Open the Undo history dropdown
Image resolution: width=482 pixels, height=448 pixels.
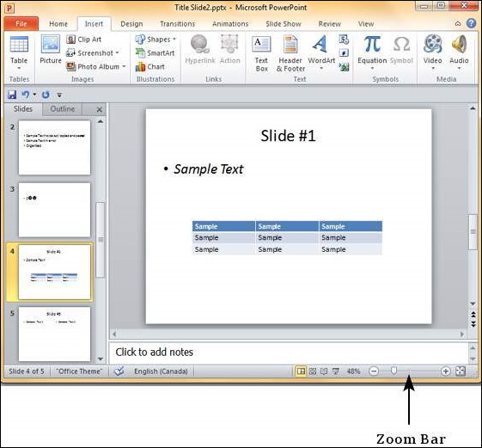(34, 95)
